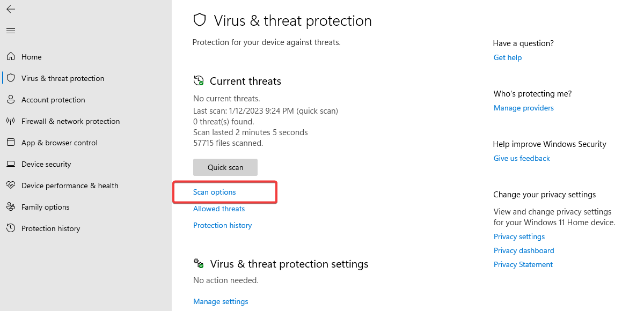Click the Account protection person icon
Screen dimensions: 644x311
pos(11,100)
